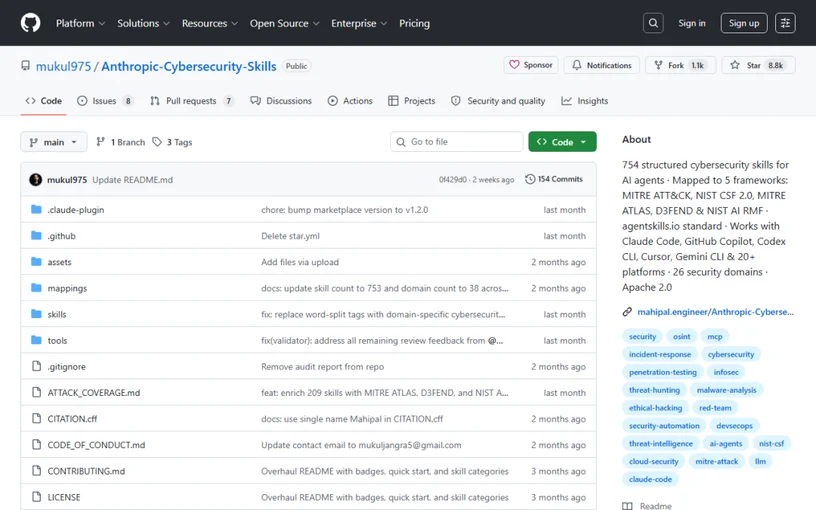The width and height of the screenshot is (816, 510).
Task: Open commit 'Delete star.yml' message
Action: point(290,236)
